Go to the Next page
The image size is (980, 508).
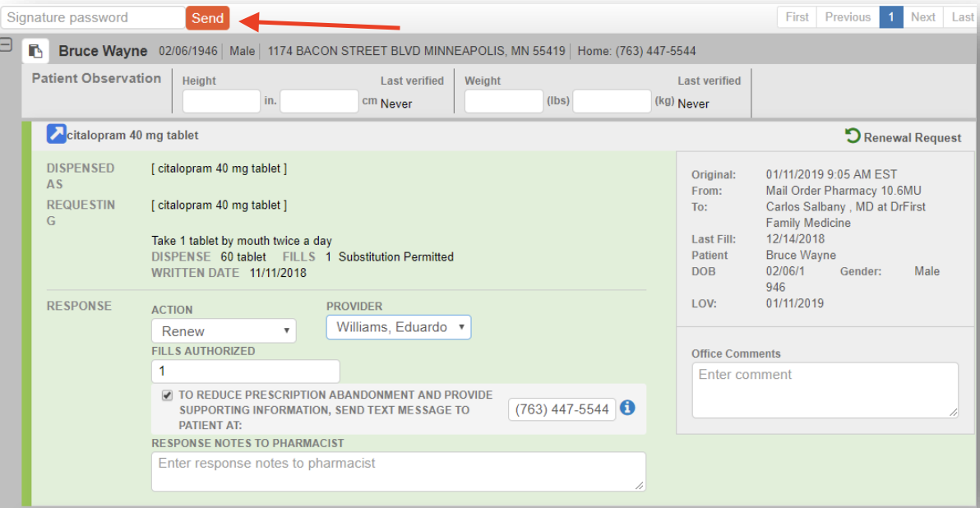(x=923, y=17)
